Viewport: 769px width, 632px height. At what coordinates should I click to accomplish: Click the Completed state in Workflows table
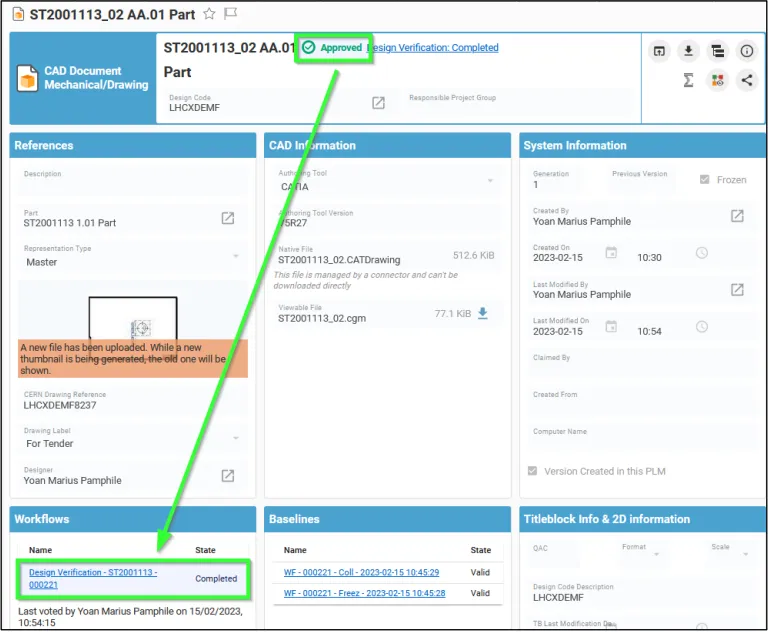216,579
